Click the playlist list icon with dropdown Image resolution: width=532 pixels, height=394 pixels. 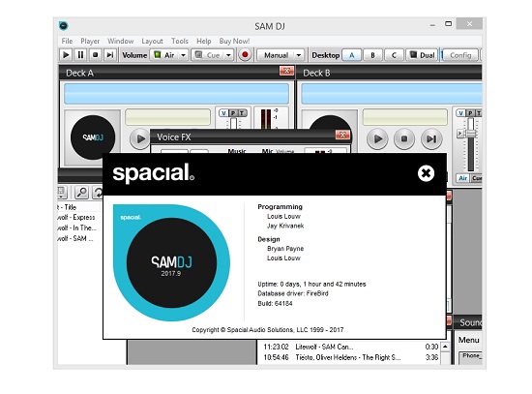pyautogui.click(x=62, y=192)
